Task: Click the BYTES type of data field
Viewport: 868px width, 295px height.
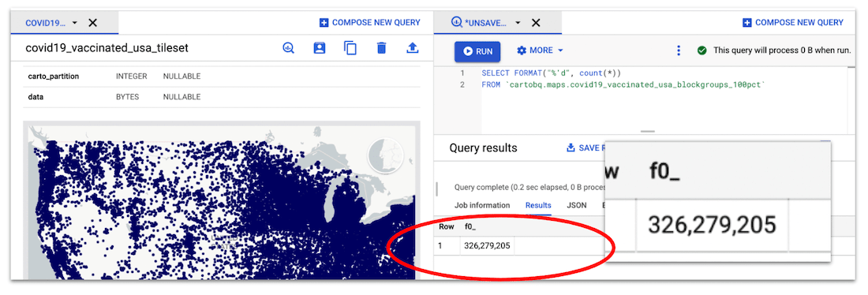Action: [127, 97]
